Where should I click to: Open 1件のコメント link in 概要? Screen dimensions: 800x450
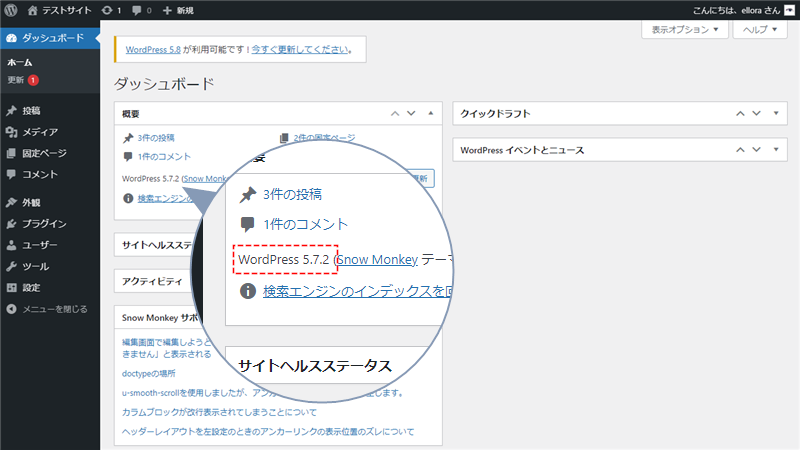164,157
